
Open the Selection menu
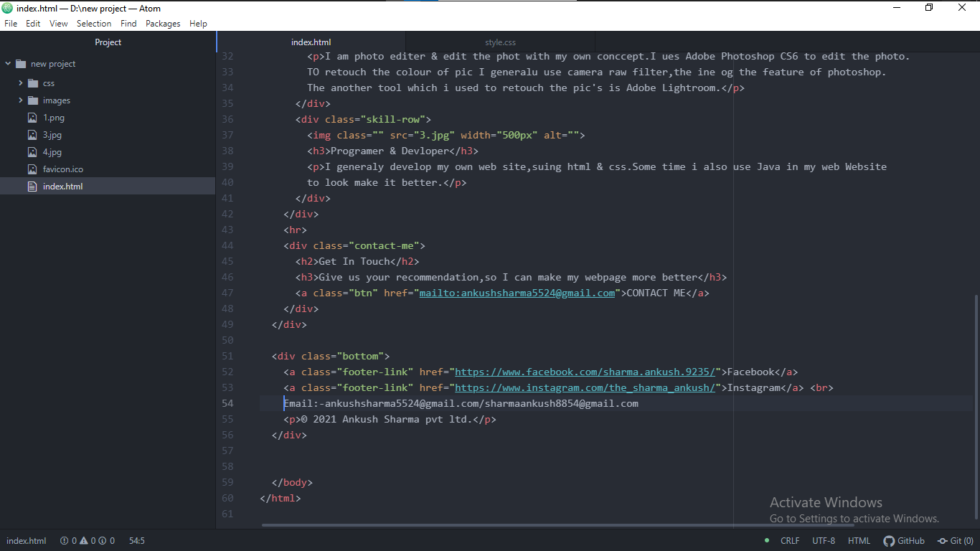94,24
